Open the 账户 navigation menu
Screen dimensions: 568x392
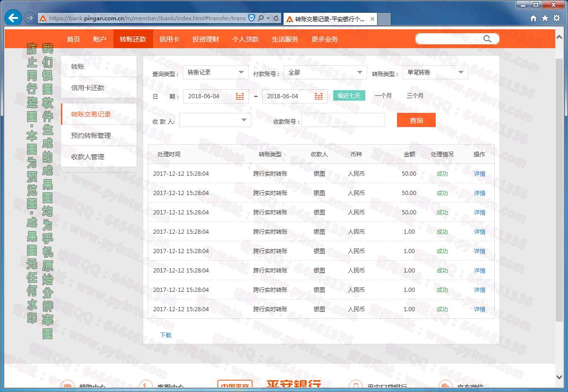pos(100,39)
